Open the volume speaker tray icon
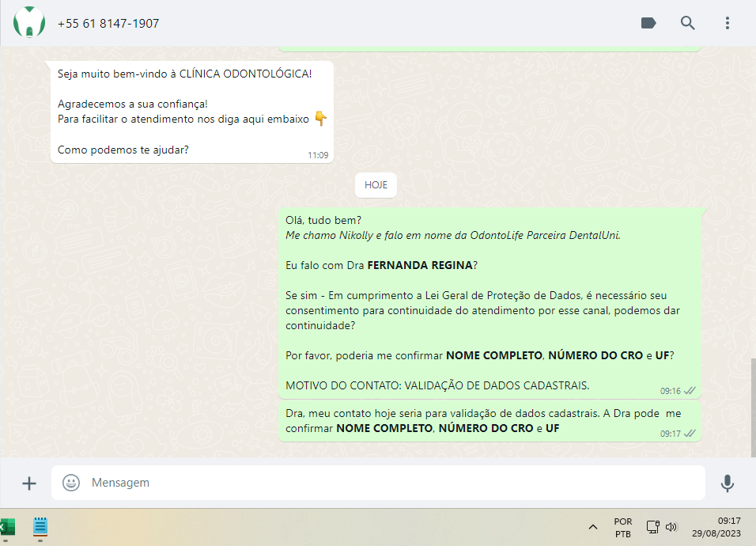 671,527
